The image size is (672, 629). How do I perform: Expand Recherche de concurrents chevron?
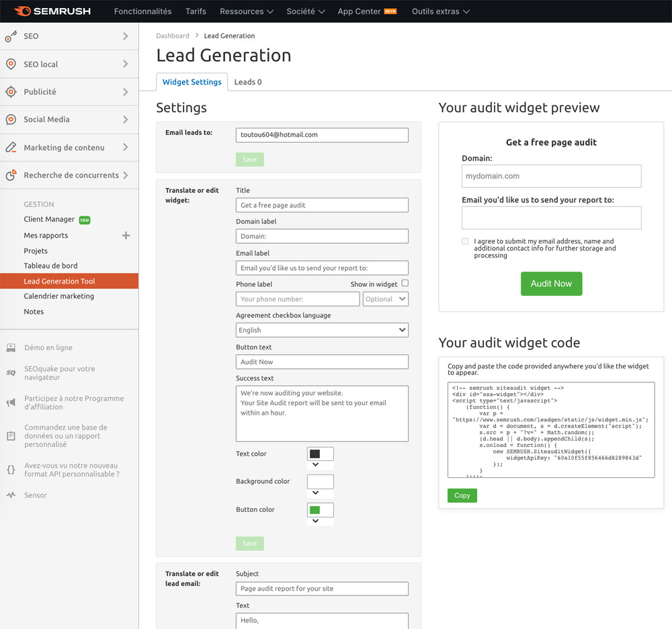[x=125, y=175]
